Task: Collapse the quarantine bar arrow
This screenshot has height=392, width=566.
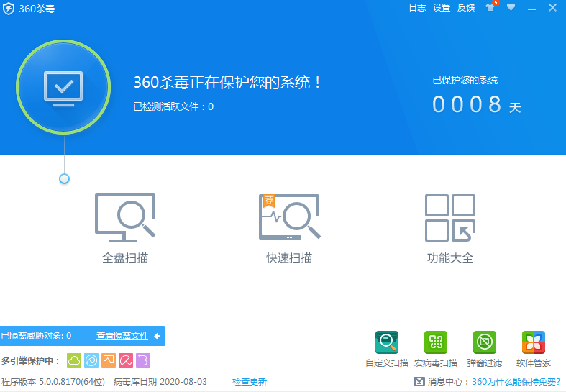Action: [157, 337]
